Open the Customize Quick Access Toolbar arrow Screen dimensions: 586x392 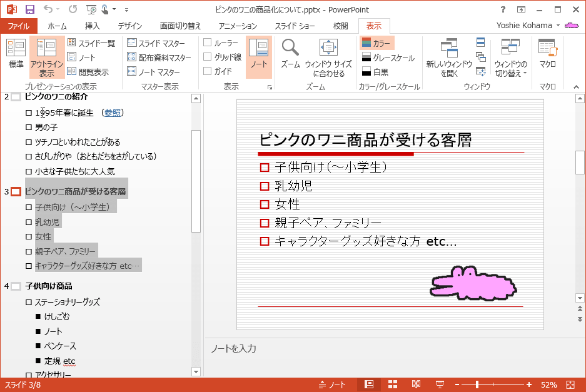[127, 10]
